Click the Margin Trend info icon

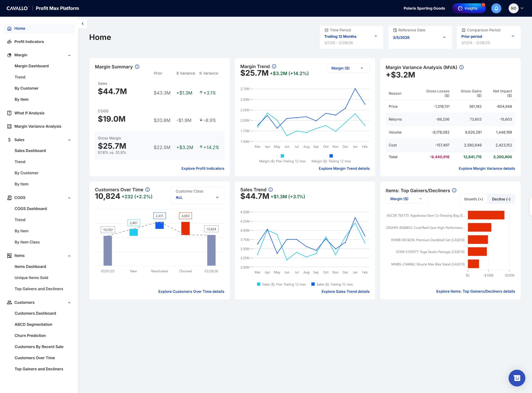click(x=274, y=66)
